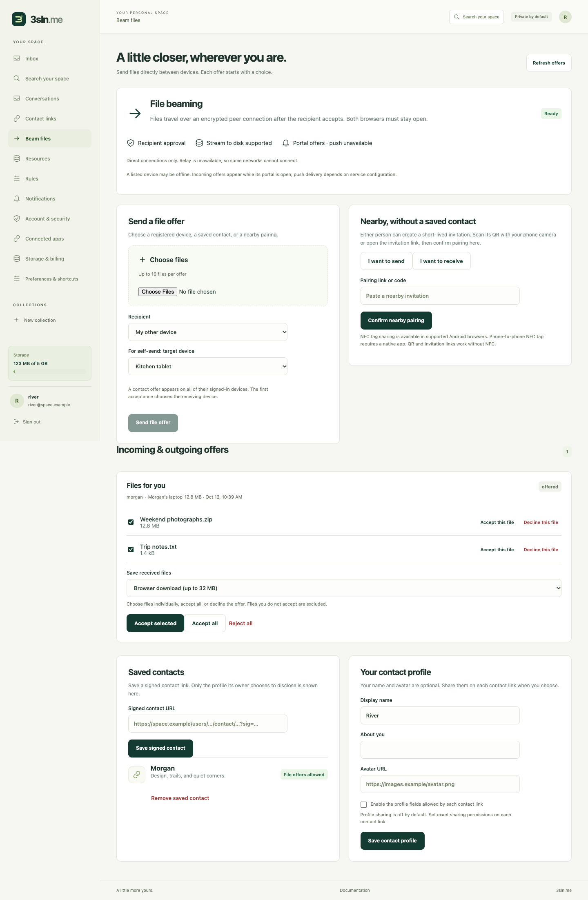588x900 pixels.
Task: Select I want to receive
Action: (x=441, y=261)
